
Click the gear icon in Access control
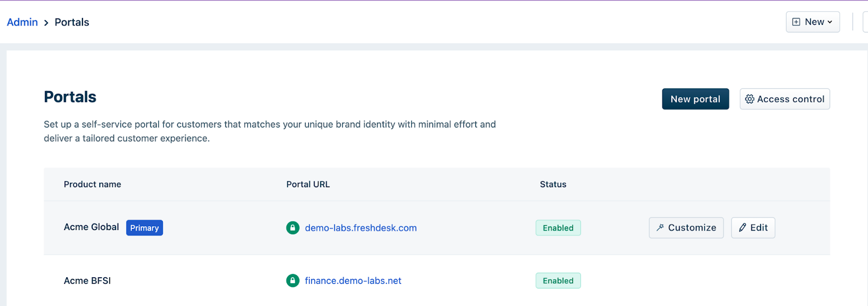tap(750, 99)
